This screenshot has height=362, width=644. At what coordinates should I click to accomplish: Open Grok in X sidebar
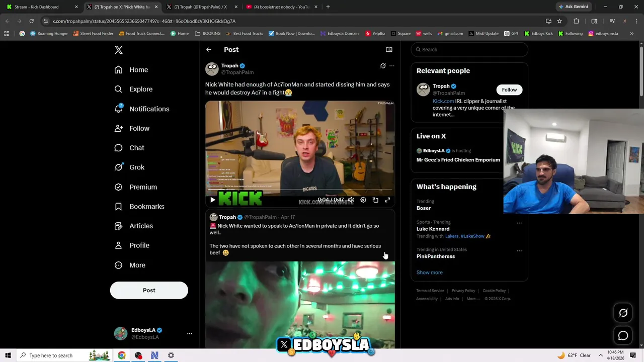click(129, 167)
